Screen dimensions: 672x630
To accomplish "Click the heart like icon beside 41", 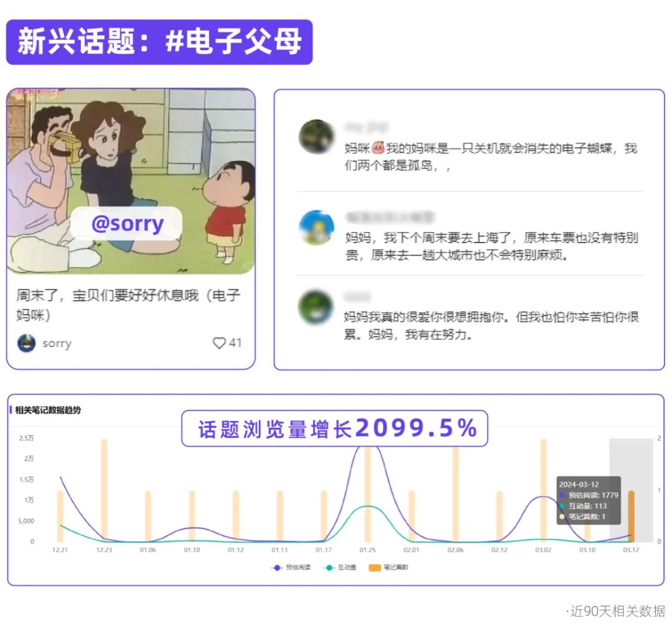I will click(219, 343).
